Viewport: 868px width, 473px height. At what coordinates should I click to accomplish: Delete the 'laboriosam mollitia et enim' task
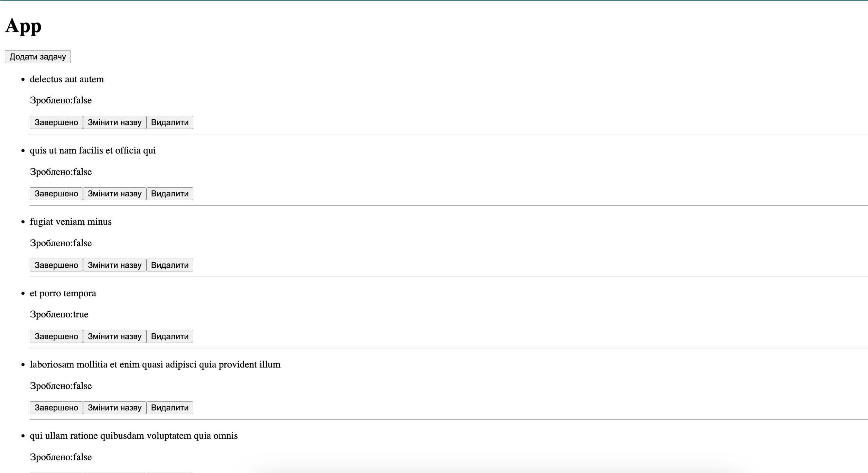coord(169,408)
